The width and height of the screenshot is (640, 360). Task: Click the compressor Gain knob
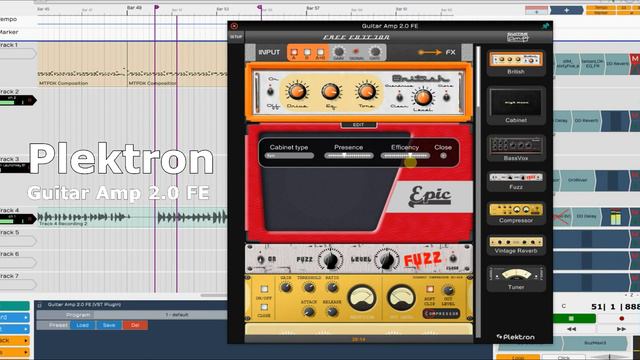(x=286, y=288)
